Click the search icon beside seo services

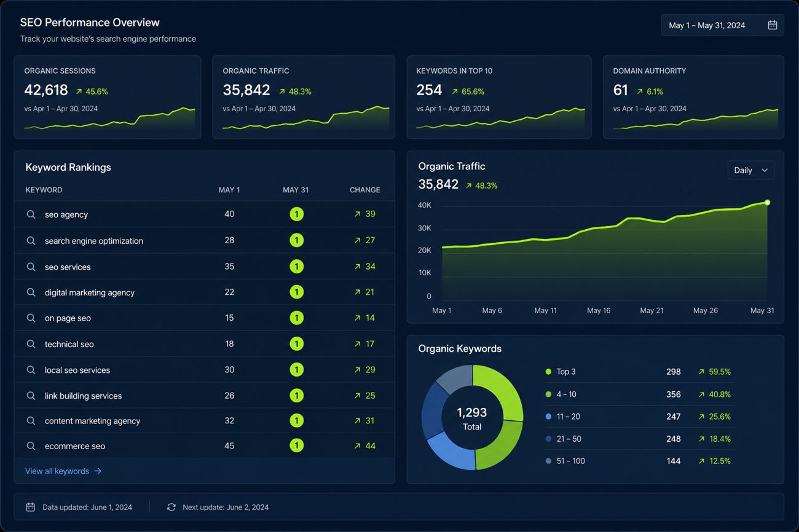coord(31,267)
